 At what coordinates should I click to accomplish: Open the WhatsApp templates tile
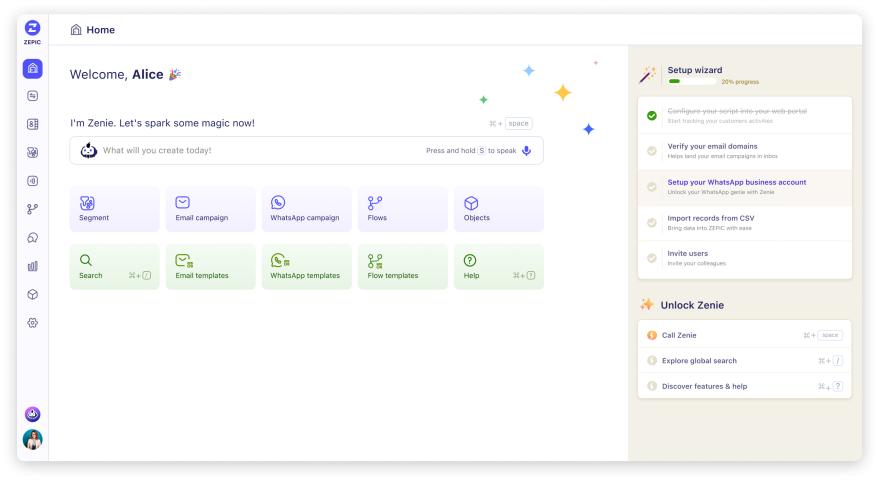coord(305,267)
